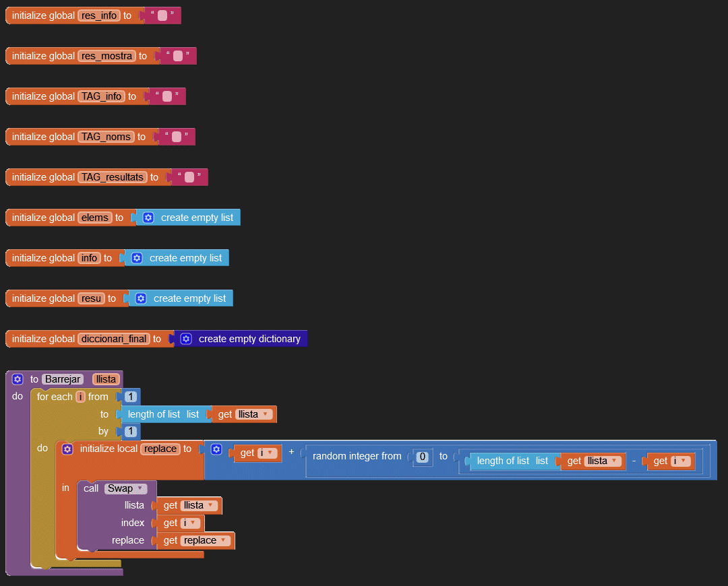The width and height of the screenshot is (728, 586).
Task: Click gear on initialize local replace block
Action: pos(67,449)
